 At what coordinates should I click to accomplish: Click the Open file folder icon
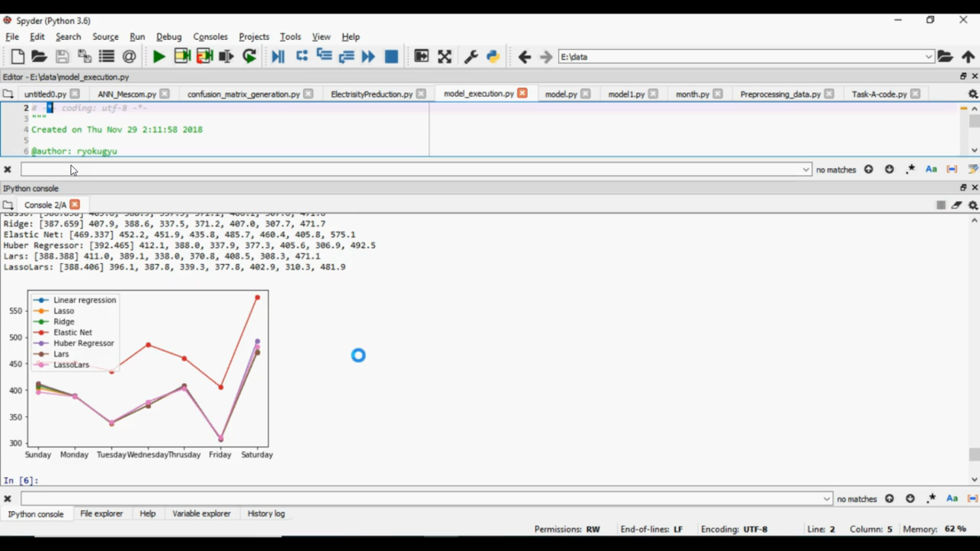click(39, 57)
